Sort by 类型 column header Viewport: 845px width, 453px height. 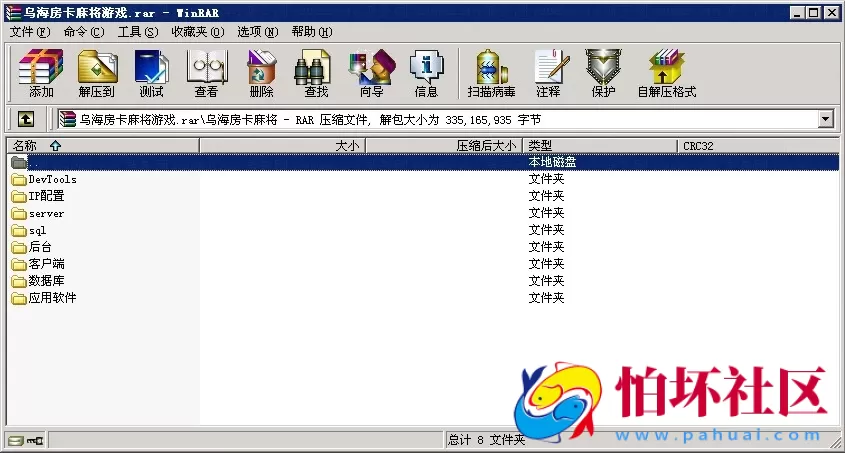click(x=600, y=145)
